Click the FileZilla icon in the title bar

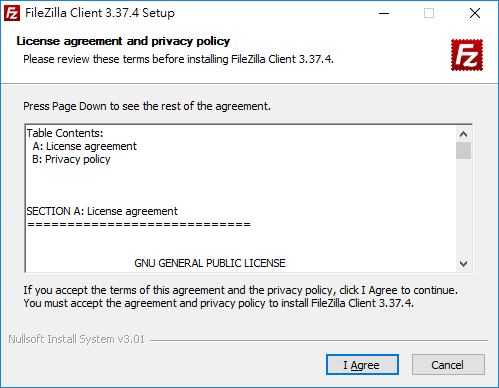pyautogui.click(x=12, y=14)
